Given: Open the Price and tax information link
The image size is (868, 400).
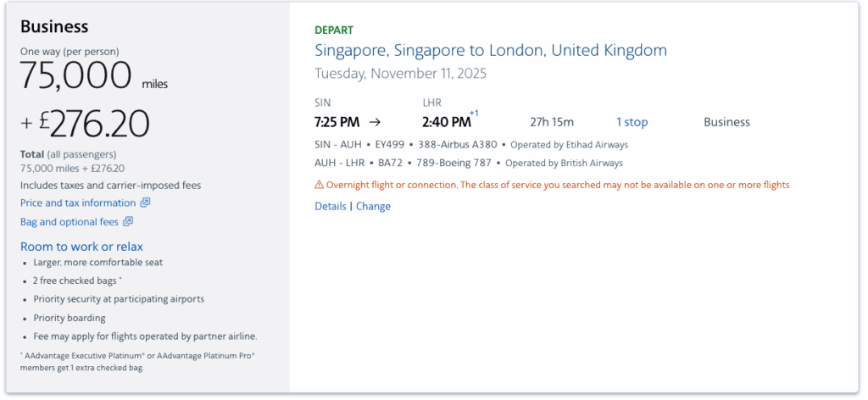Looking at the screenshot, I should click(78, 203).
